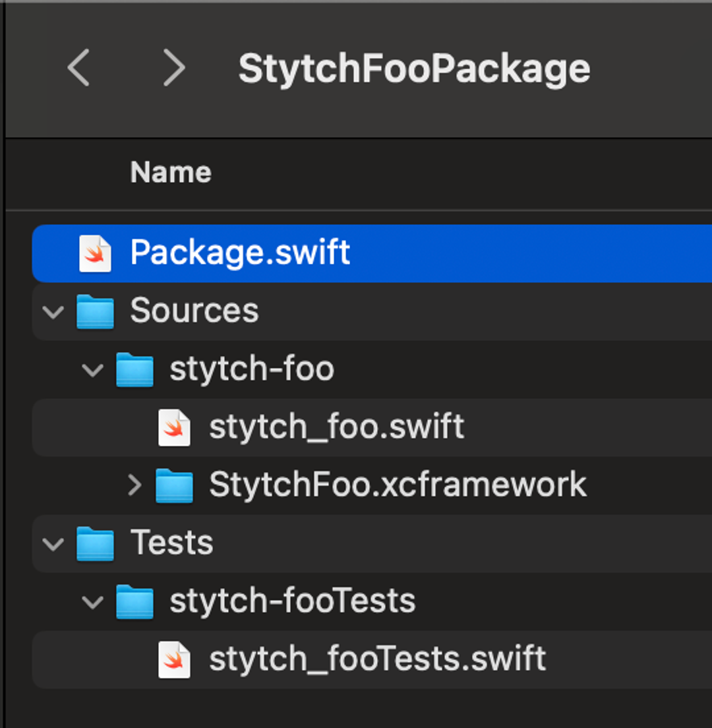
Task: Click the Package.swift file icon
Action: coord(96,253)
